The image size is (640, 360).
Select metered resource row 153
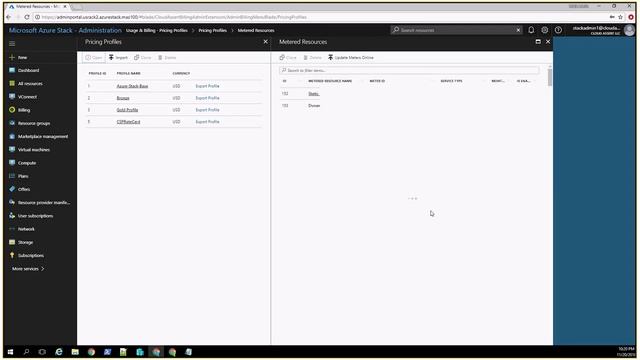[x=314, y=106]
